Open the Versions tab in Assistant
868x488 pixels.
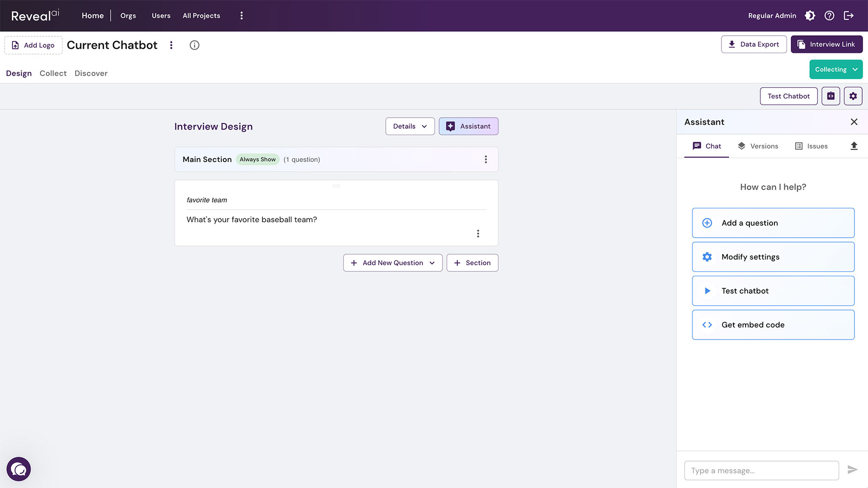[758, 146]
